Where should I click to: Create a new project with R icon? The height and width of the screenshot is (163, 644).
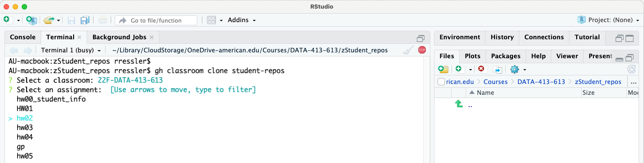click(x=31, y=20)
